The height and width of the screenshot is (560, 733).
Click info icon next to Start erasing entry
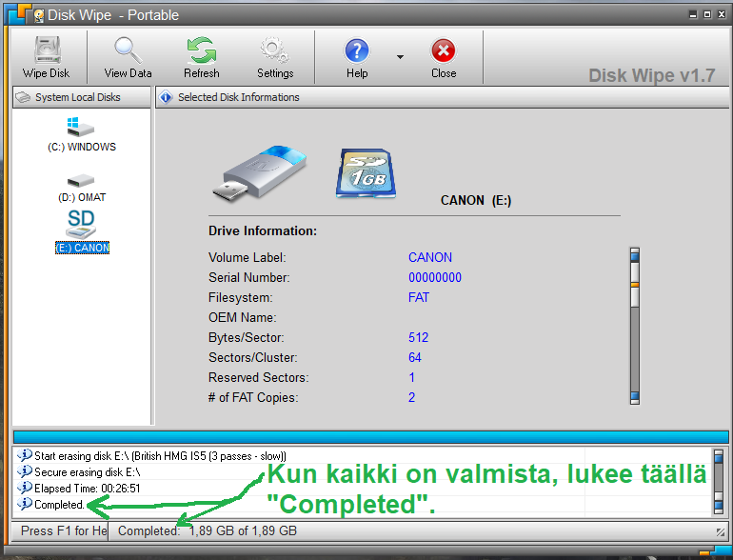click(x=25, y=454)
